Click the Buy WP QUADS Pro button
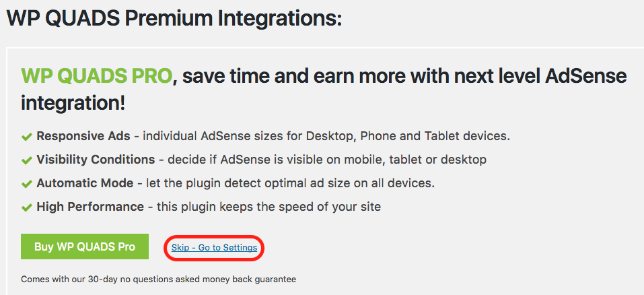 click(x=85, y=247)
